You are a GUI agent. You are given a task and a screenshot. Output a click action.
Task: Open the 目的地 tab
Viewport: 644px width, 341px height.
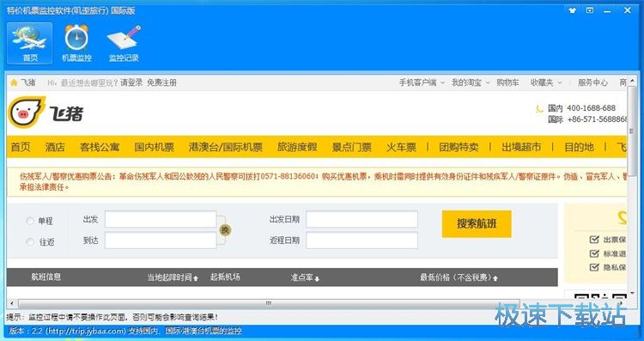click(579, 147)
